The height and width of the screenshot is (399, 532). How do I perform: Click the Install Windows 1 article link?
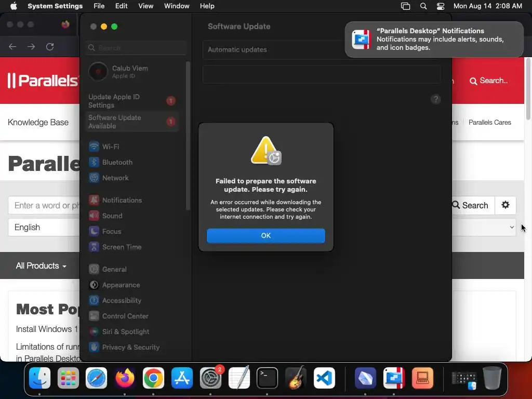pos(47,329)
